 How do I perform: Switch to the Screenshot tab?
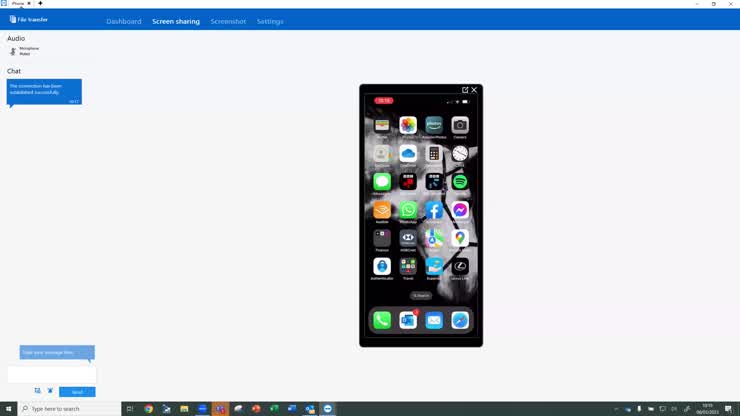(228, 21)
